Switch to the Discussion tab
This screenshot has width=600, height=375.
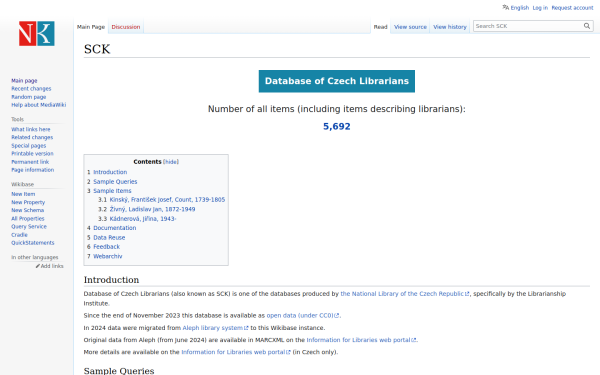(126, 27)
